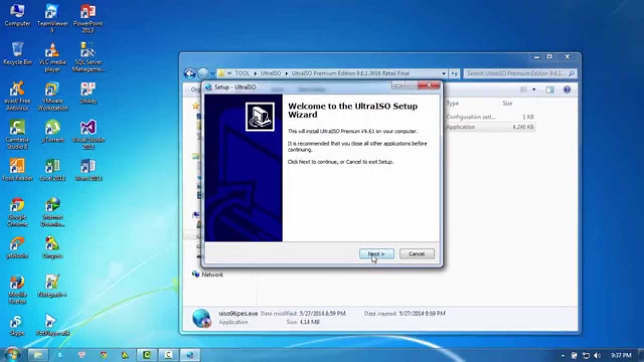Open the SQL Server Management desktop shortcut
Image resolution: width=644 pixels, height=362 pixels.
[x=88, y=57]
